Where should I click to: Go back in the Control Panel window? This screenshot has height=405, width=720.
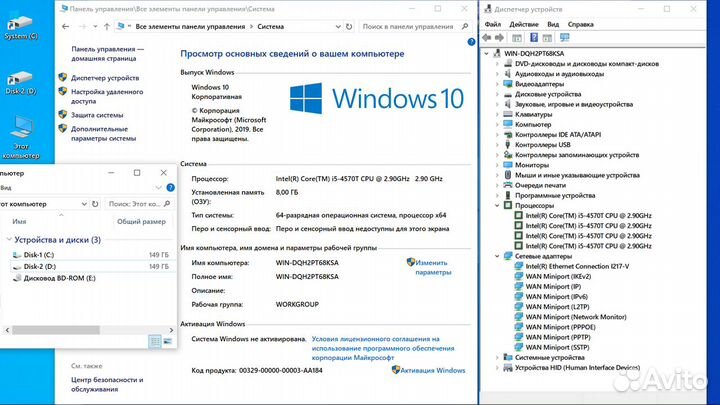click(65, 27)
